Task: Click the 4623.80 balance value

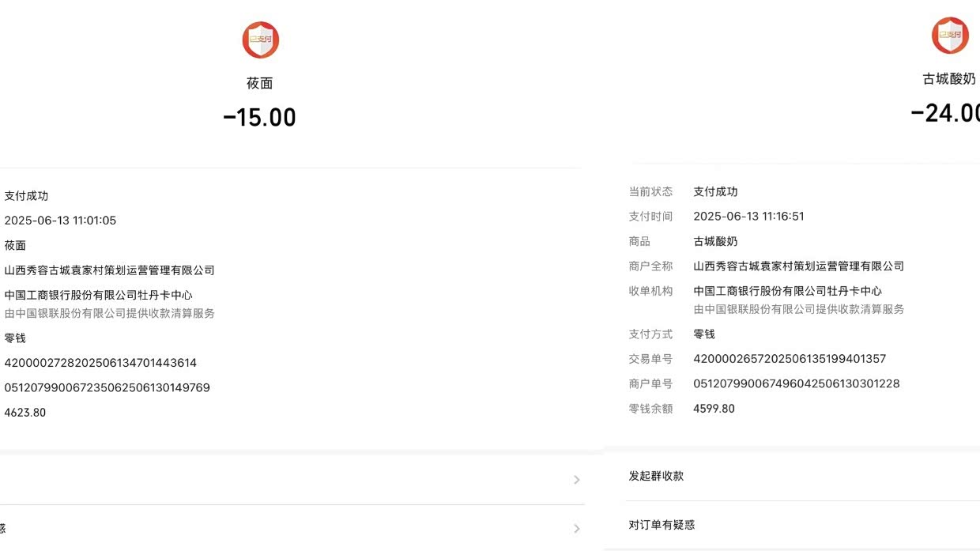Action: [x=25, y=413]
